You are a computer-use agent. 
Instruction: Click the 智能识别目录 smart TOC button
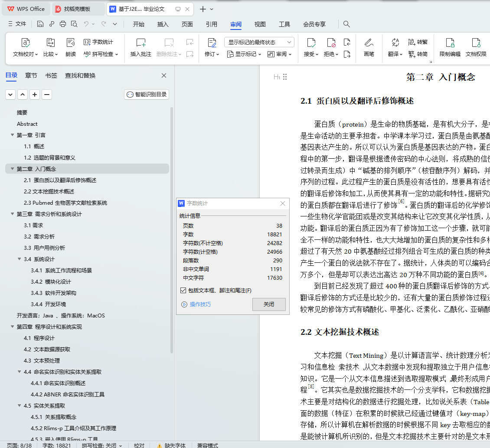coord(147,95)
